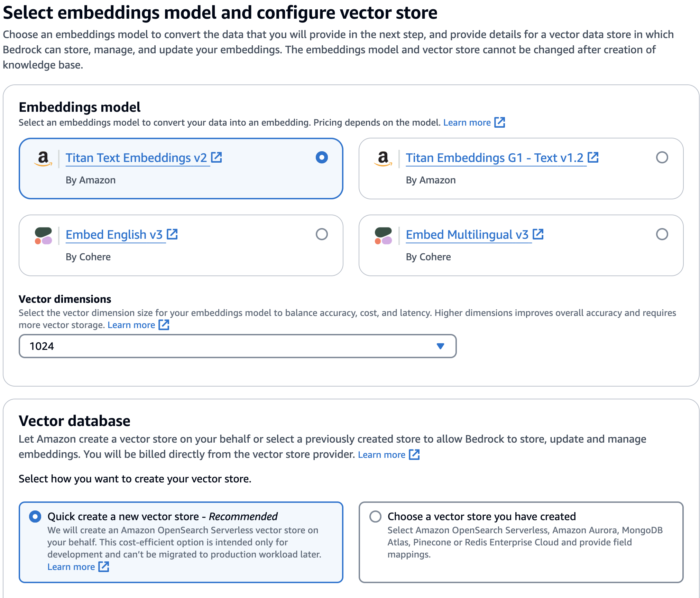Screen dimensions: 700x598
Task: Click Learn more about embeddings model pricing
Action: pos(466,122)
